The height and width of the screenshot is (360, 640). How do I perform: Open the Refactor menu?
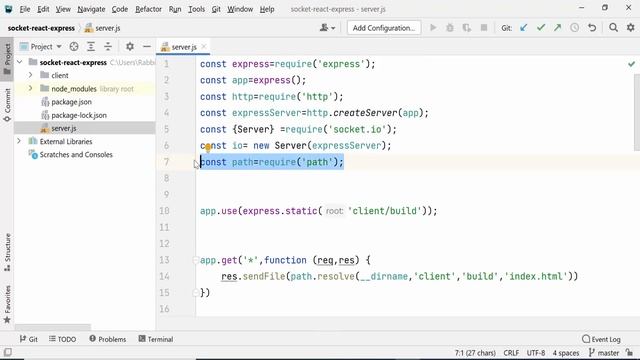click(148, 9)
